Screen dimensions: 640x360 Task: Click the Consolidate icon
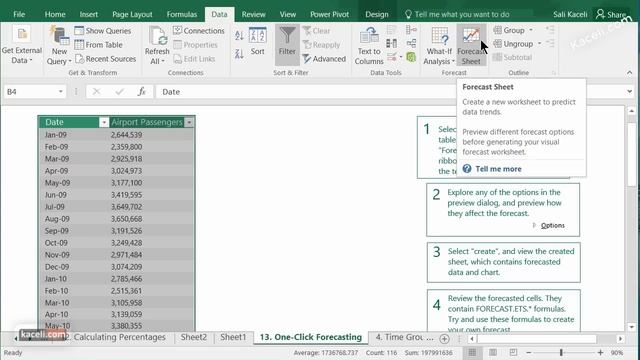pyautogui.click(x=411, y=30)
